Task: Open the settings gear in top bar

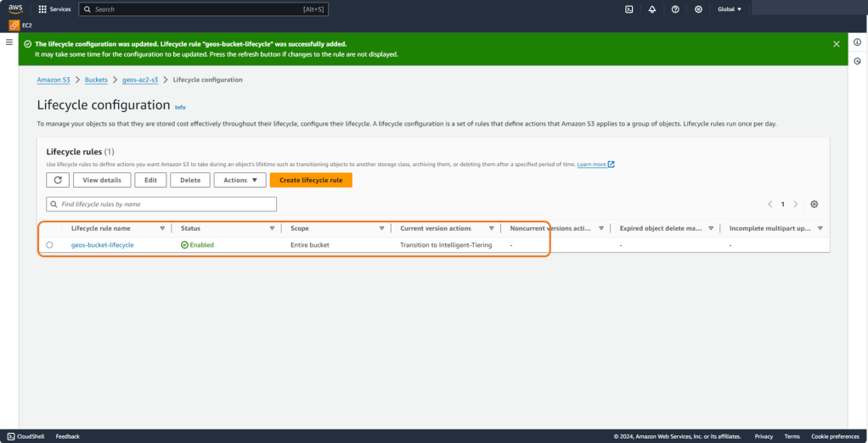Action: (x=698, y=9)
